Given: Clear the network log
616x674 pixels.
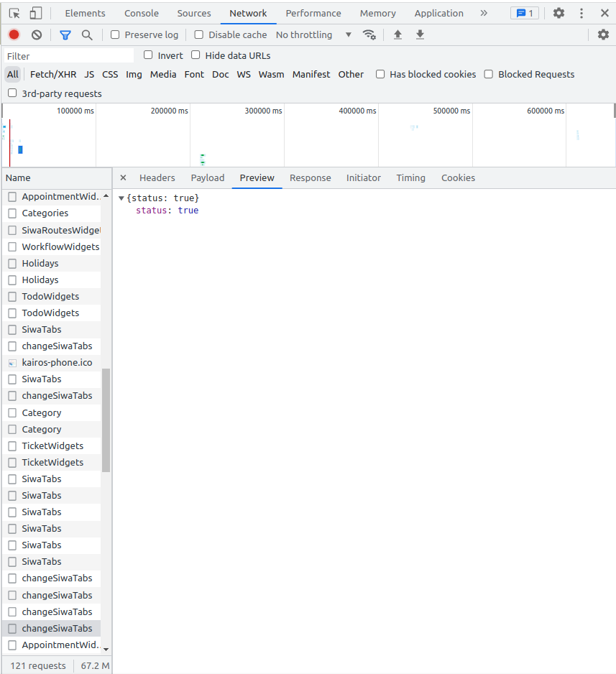Looking at the screenshot, I should tap(37, 34).
